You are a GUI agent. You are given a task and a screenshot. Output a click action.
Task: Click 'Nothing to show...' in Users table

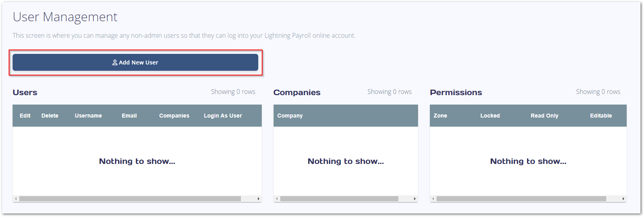tap(137, 161)
